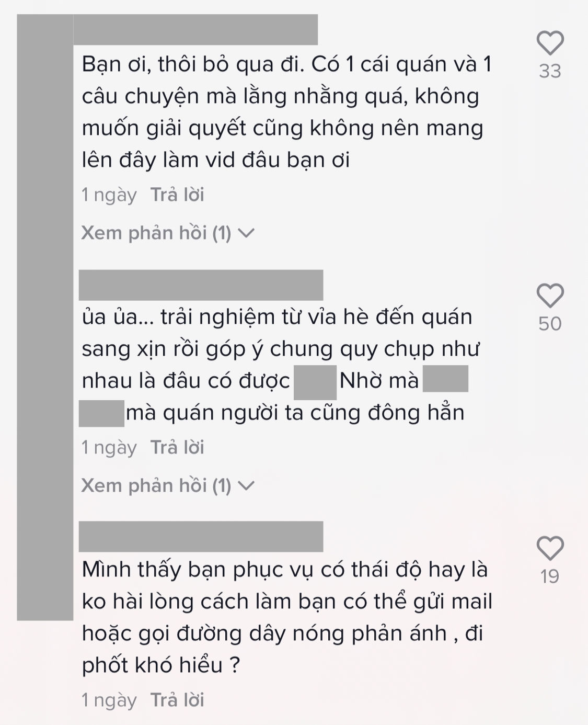Tap the heart on the 50-like comment
Viewport: 588px width, 725px height.
click(550, 296)
